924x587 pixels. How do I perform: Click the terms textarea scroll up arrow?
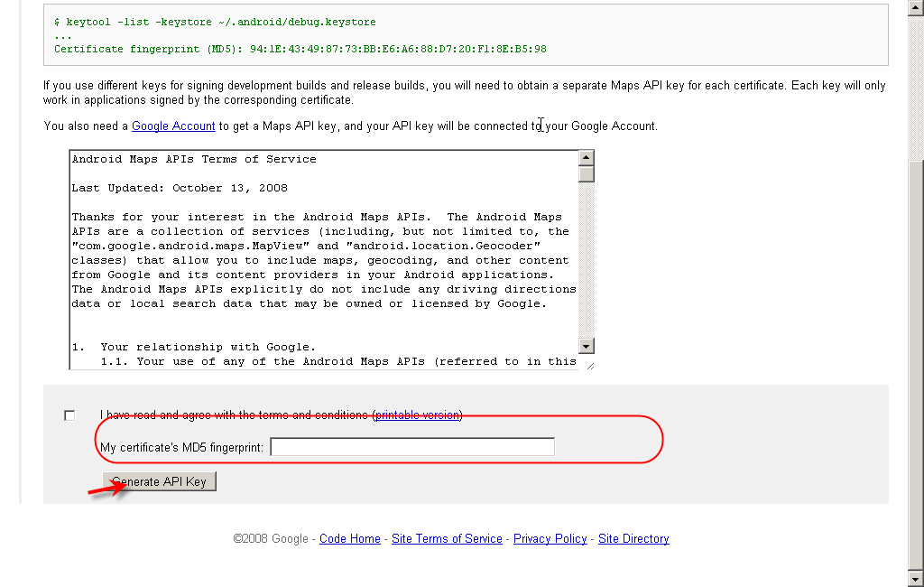(x=586, y=157)
